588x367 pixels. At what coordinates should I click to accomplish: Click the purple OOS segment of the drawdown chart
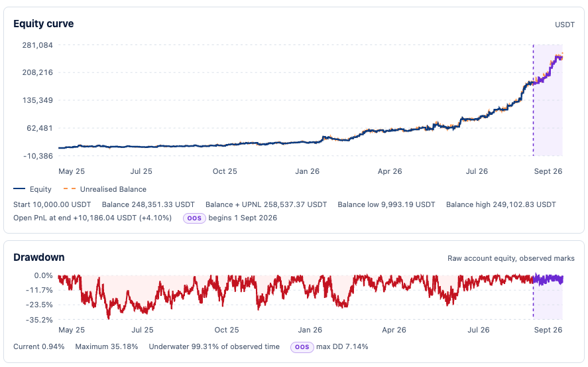548,279
